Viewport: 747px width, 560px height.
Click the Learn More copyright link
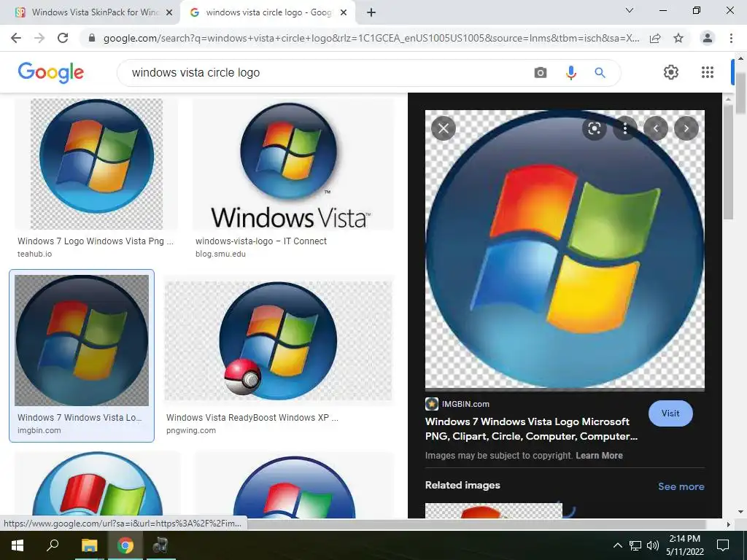pyautogui.click(x=599, y=456)
